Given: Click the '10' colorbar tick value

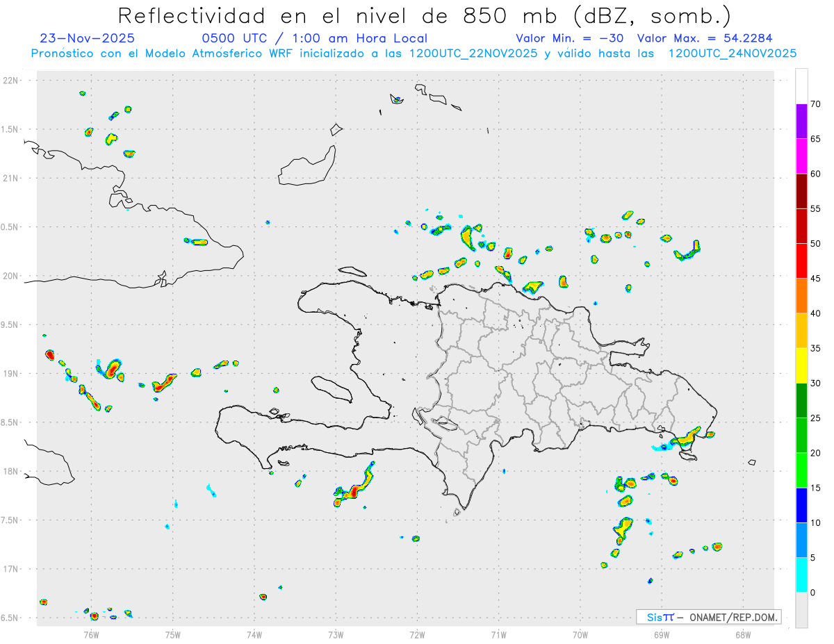Looking at the screenshot, I should [x=817, y=523].
